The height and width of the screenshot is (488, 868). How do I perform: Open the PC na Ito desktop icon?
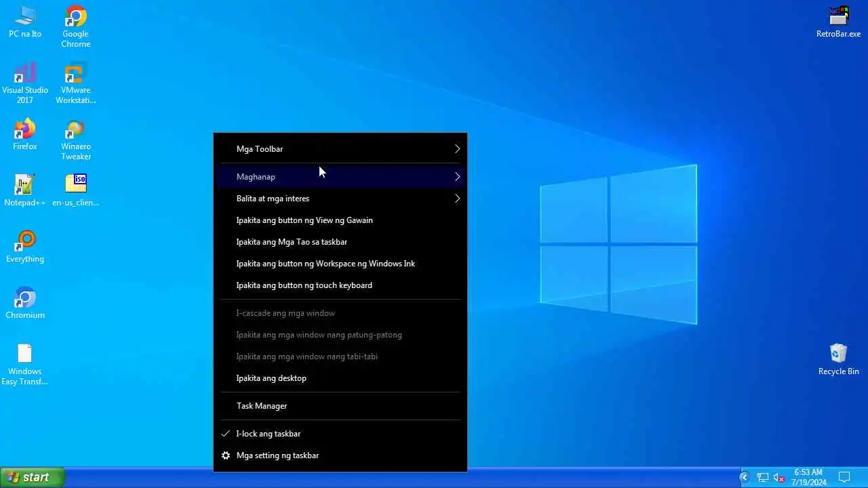tap(25, 22)
